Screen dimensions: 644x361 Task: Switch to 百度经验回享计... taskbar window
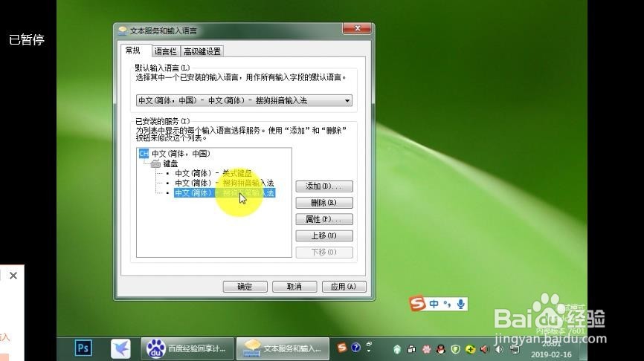187,348
